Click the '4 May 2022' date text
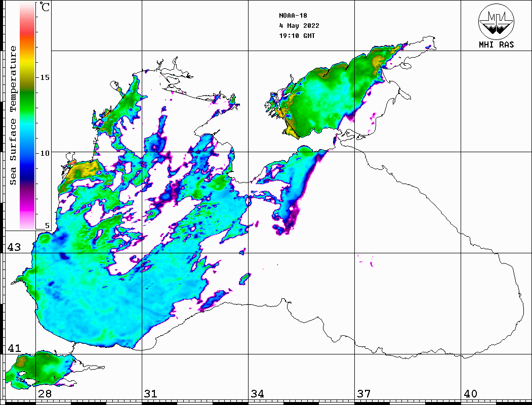 click(299, 26)
